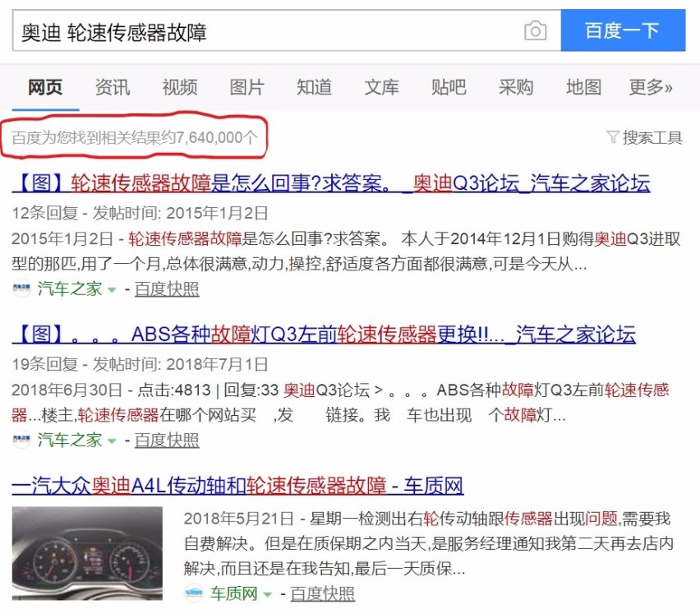The image size is (700, 614).
Task: Open the 一汽大众奥迪A4L传动轴 车质网 result
Action: (x=237, y=486)
